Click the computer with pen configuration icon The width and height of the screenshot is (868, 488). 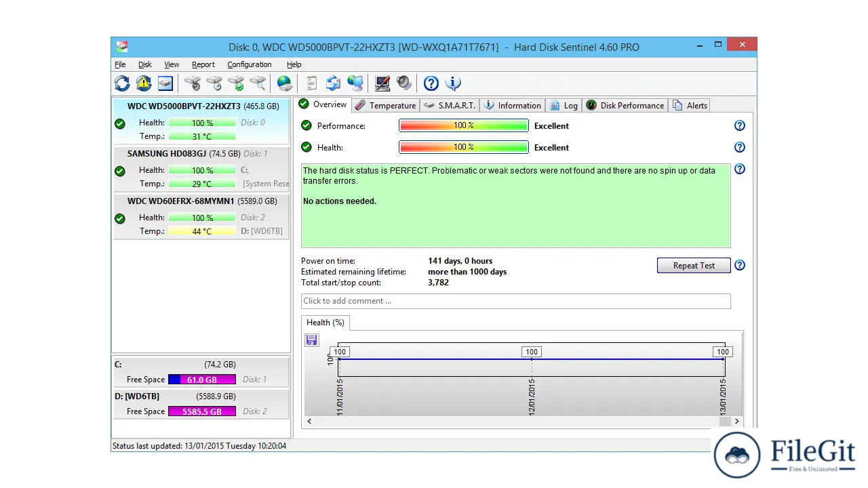[382, 83]
